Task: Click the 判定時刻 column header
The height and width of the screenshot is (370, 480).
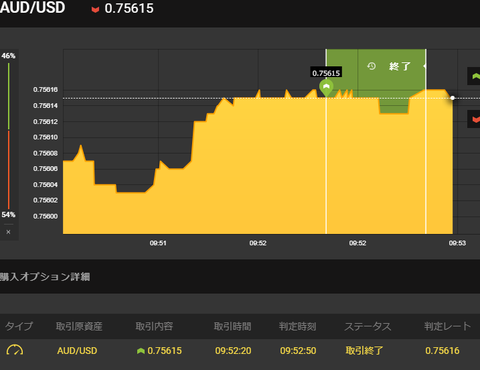Action: (298, 326)
